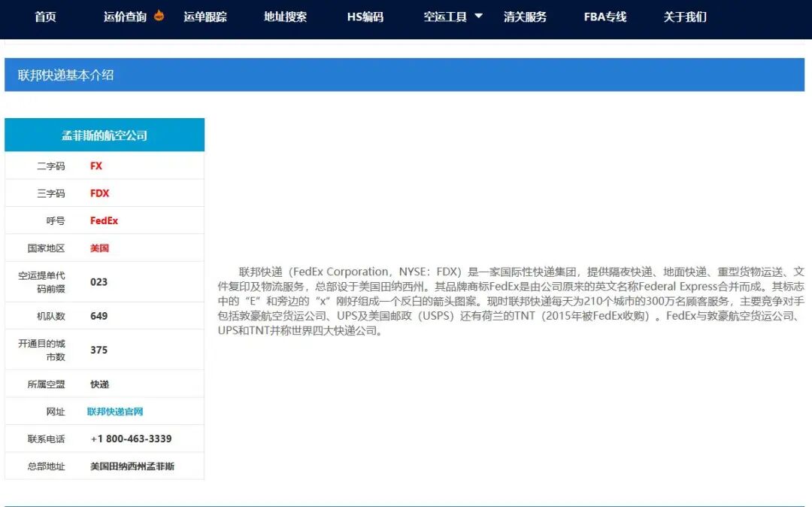The height and width of the screenshot is (507, 812).
Task: Select the air waybill prefix 023
Action: click(99, 282)
